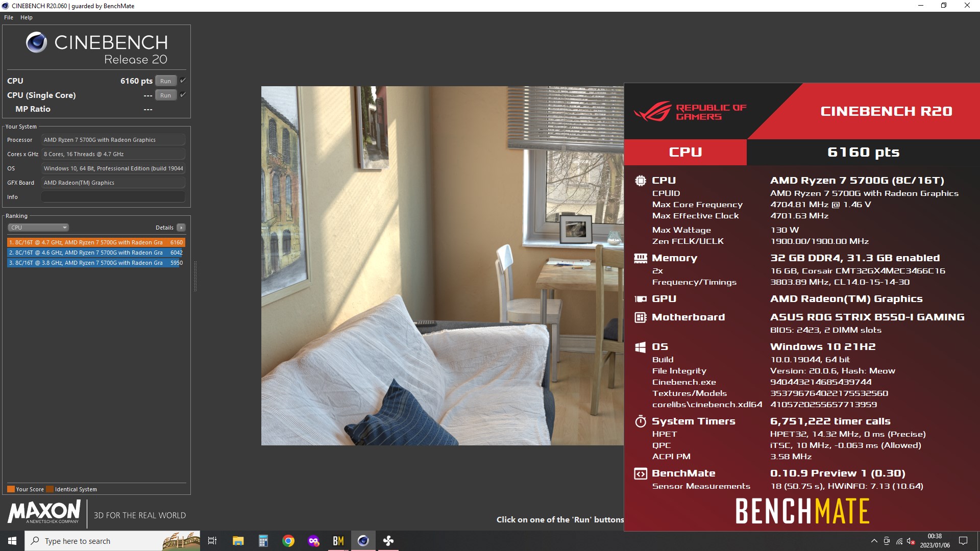Select ranking entry 1 with score 6160
Image resolution: width=980 pixels, height=551 pixels.
pos(96,242)
